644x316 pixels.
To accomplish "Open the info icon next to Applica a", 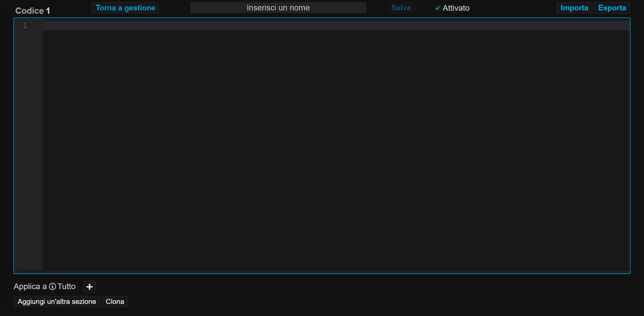I will [x=53, y=286].
